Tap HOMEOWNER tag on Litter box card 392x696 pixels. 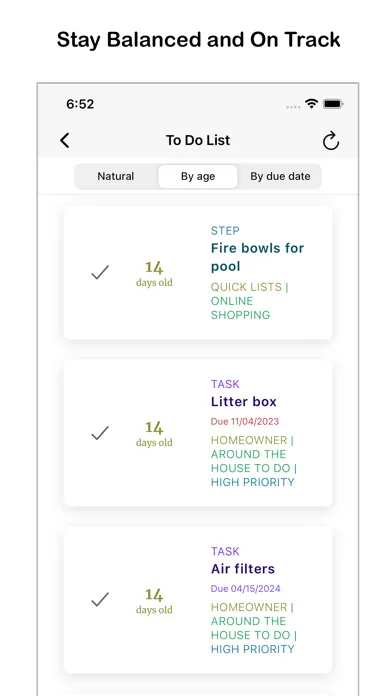(249, 440)
